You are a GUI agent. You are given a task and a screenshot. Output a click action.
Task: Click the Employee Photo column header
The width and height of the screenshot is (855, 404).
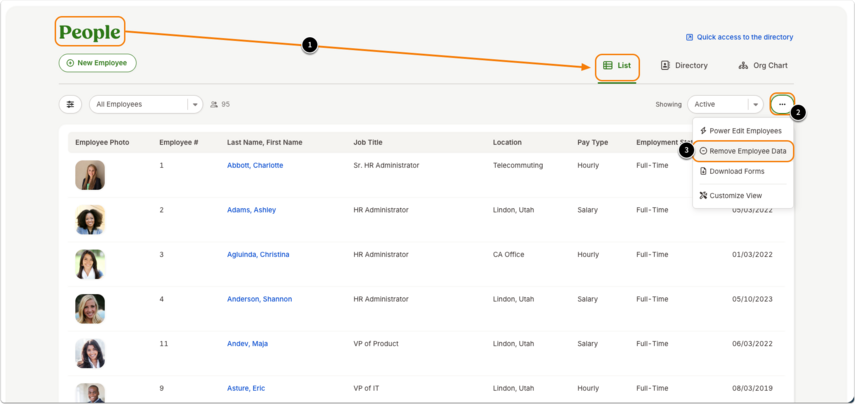coord(102,142)
